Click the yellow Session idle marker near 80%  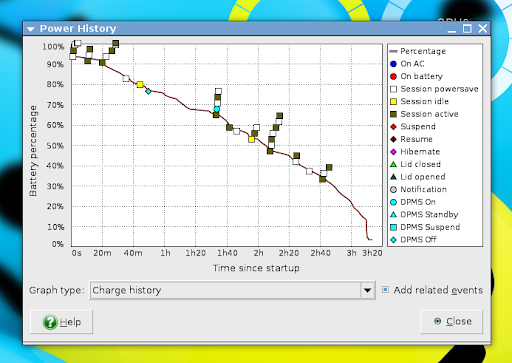pyautogui.click(x=140, y=85)
